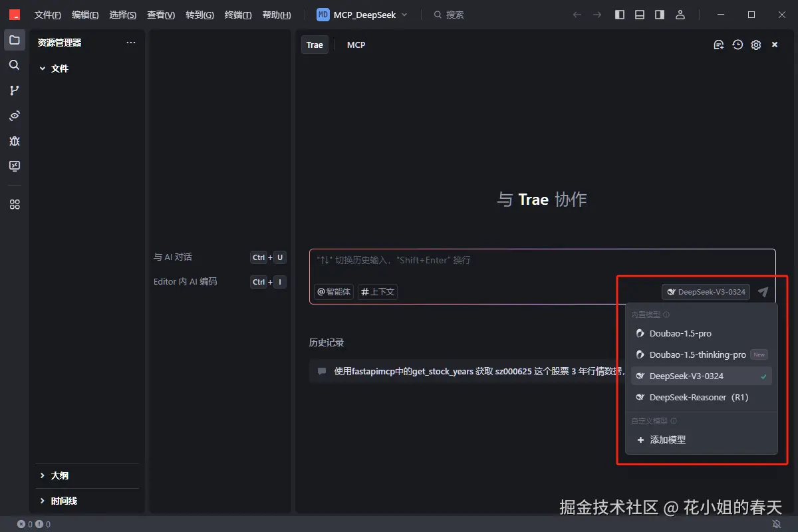Open the account profile icon
The width and height of the screenshot is (798, 532).
680,15
